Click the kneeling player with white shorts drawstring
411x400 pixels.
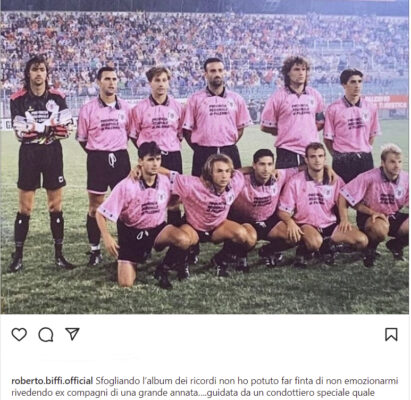coord(142,213)
